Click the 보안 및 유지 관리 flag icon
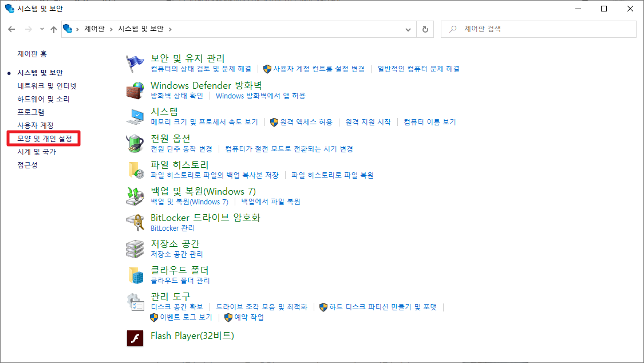 click(135, 64)
